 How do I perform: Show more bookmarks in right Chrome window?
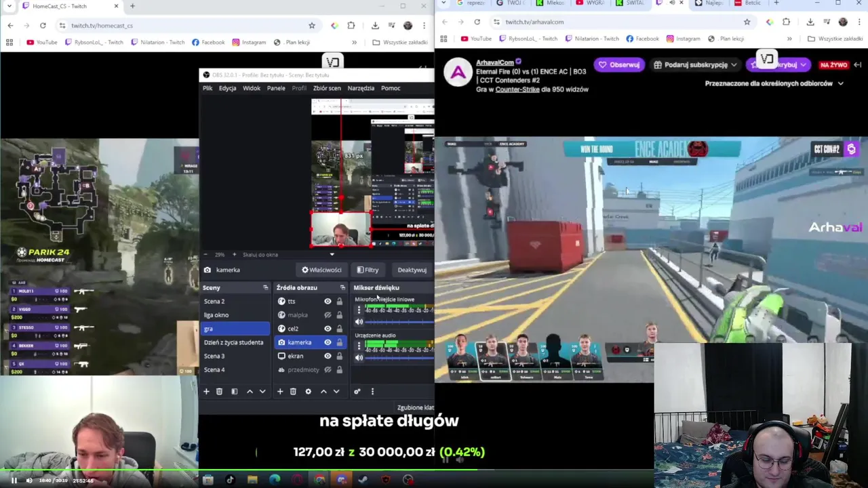coord(789,39)
